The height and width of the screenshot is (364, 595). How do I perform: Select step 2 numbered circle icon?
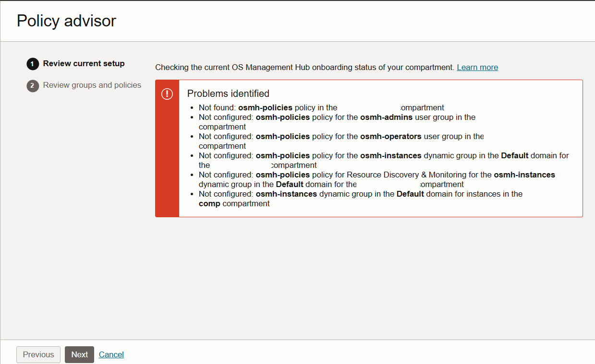[x=33, y=86]
